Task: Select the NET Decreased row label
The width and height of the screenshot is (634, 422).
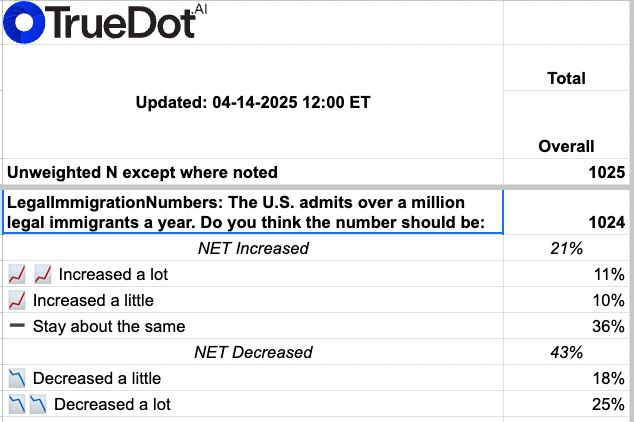Action: point(253,352)
